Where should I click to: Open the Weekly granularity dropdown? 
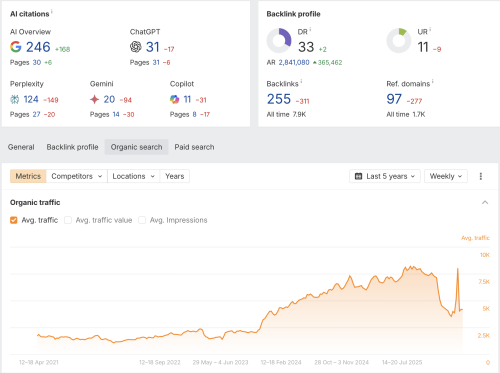[x=446, y=176]
